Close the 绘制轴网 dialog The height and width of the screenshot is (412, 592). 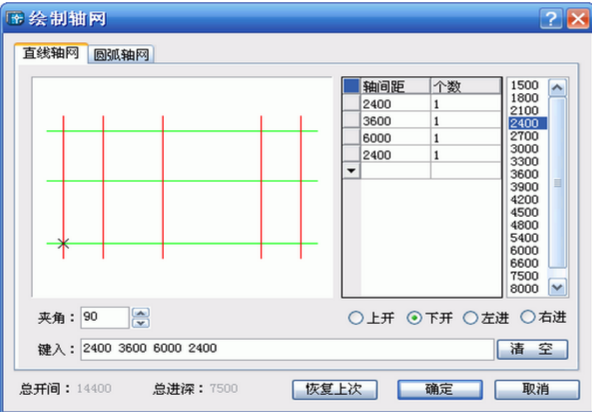pyautogui.click(x=578, y=18)
